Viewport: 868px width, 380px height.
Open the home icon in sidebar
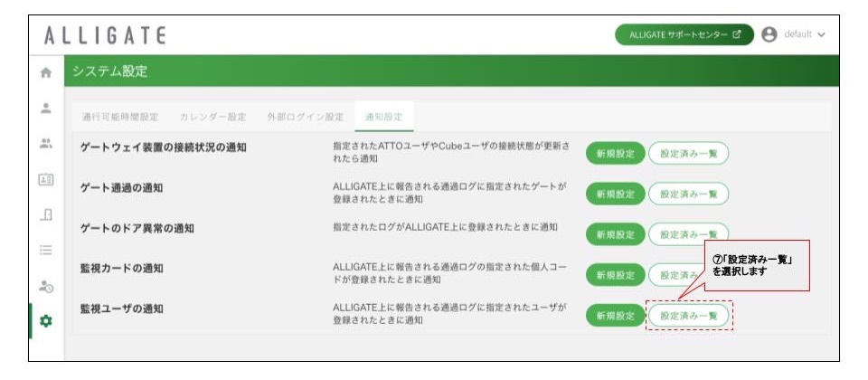[x=46, y=72]
